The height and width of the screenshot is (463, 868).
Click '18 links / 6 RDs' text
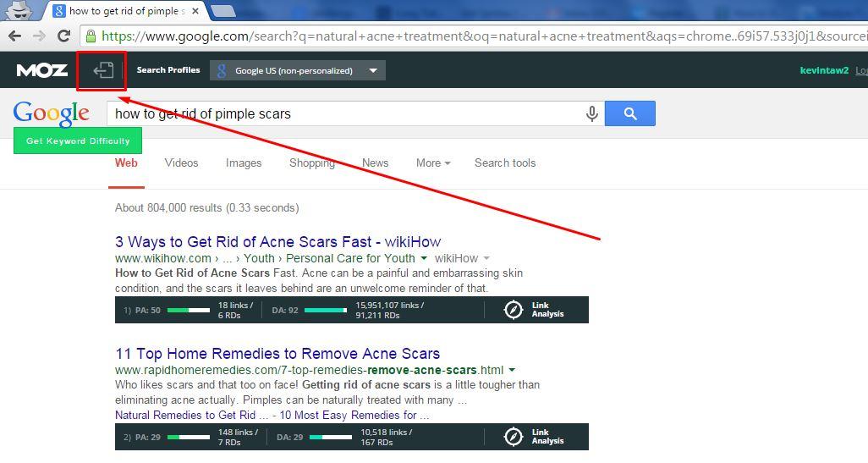(x=235, y=310)
